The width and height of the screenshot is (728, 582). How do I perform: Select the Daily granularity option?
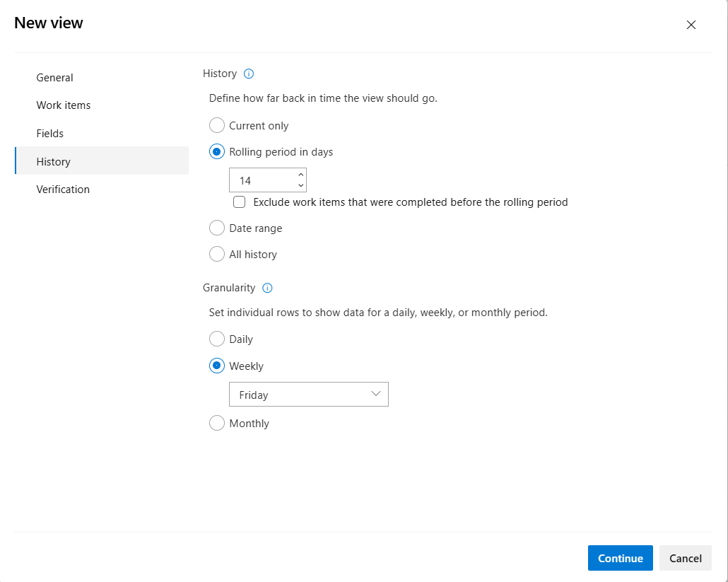click(x=217, y=339)
